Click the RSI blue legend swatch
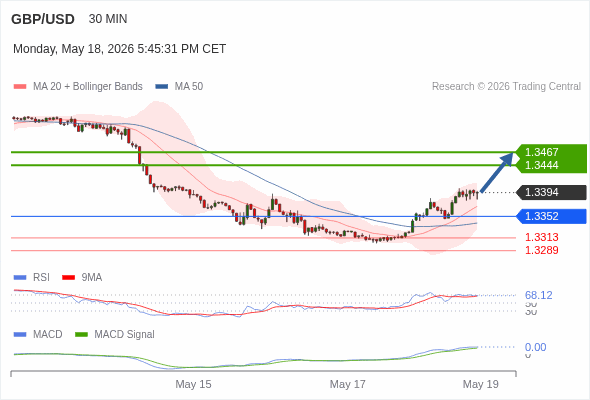590x400 pixels. point(20,278)
